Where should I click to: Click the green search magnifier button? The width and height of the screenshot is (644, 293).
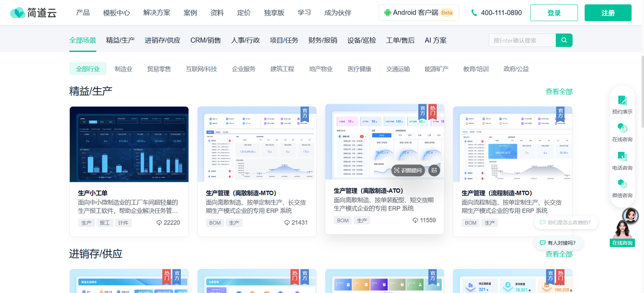(564, 40)
